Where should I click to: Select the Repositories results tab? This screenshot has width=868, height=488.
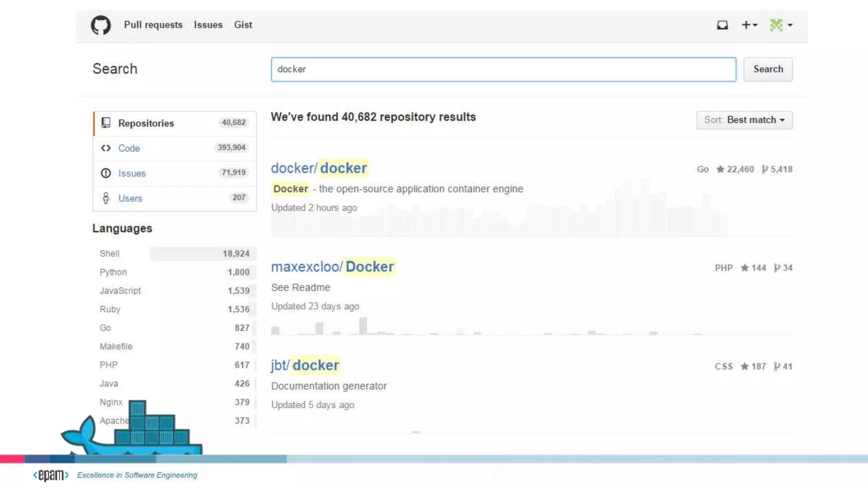point(146,123)
